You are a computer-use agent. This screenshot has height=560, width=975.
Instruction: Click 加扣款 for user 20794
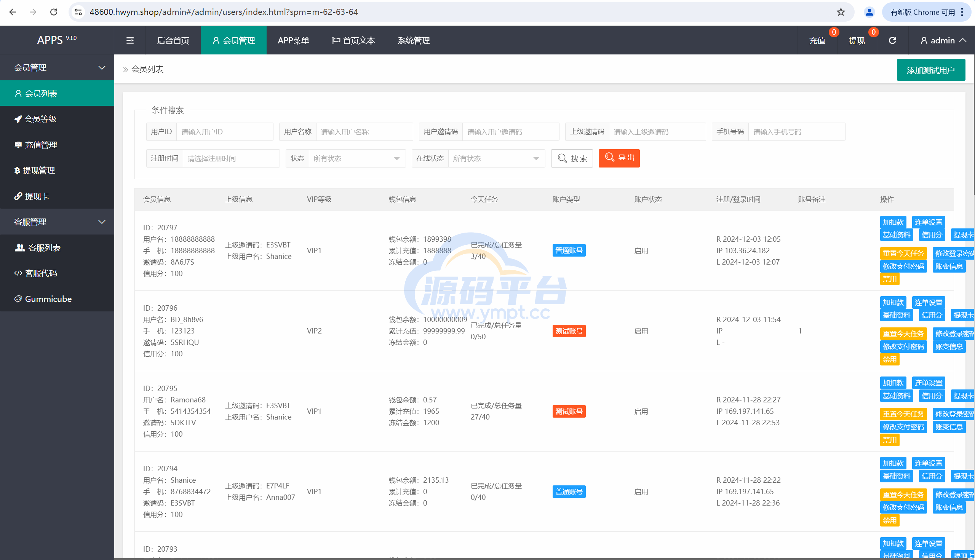pos(893,463)
